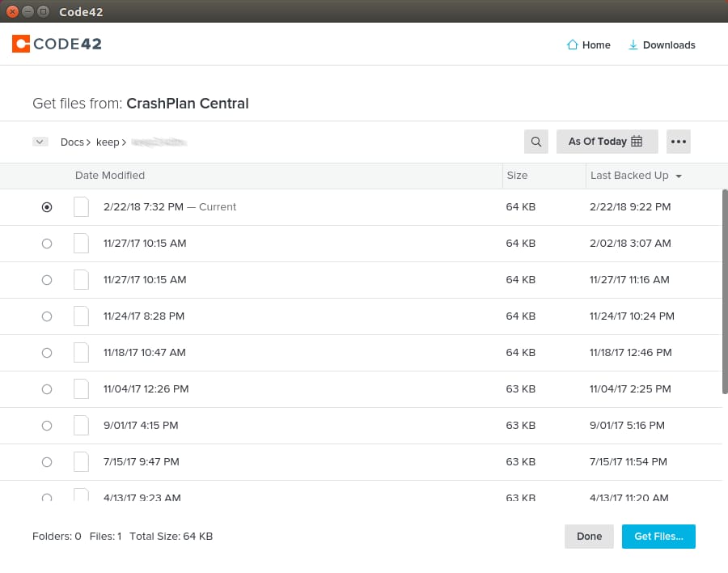Click the Done button
728x573 pixels.
click(x=589, y=537)
